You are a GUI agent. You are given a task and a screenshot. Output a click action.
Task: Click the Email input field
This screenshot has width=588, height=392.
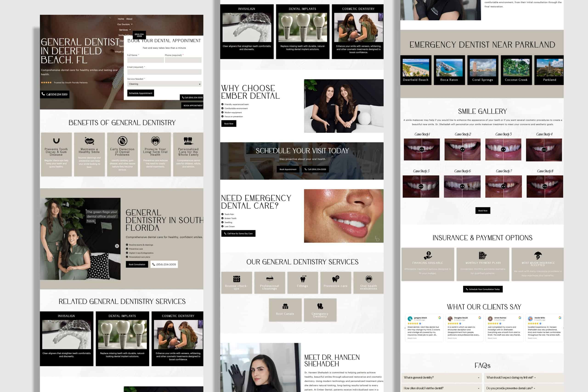pos(164,72)
